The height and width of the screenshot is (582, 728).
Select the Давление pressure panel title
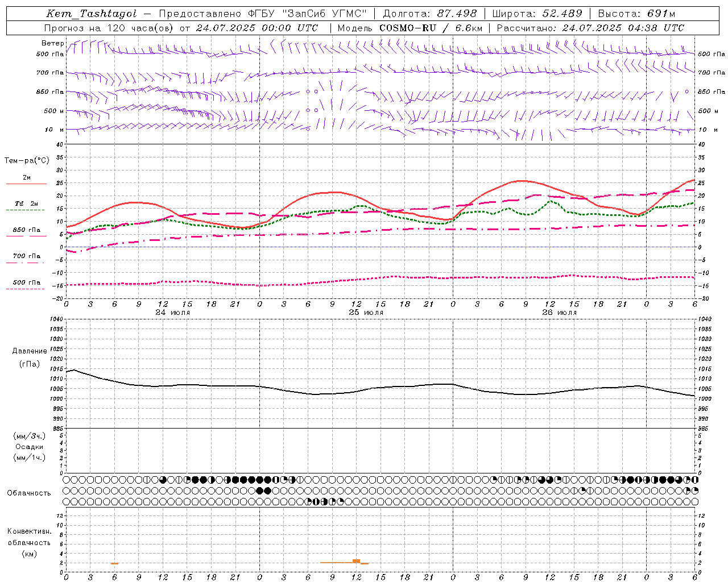click(x=28, y=351)
